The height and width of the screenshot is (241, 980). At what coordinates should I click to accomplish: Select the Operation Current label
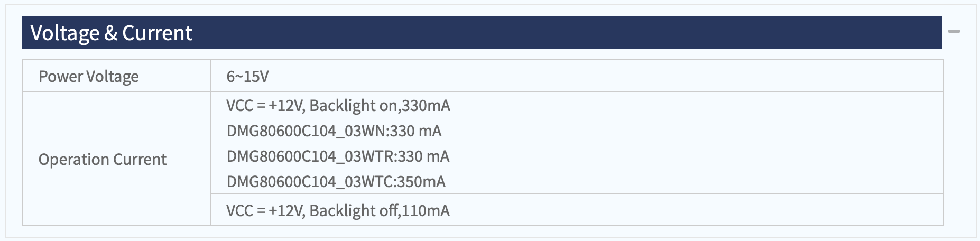coord(103,159)
